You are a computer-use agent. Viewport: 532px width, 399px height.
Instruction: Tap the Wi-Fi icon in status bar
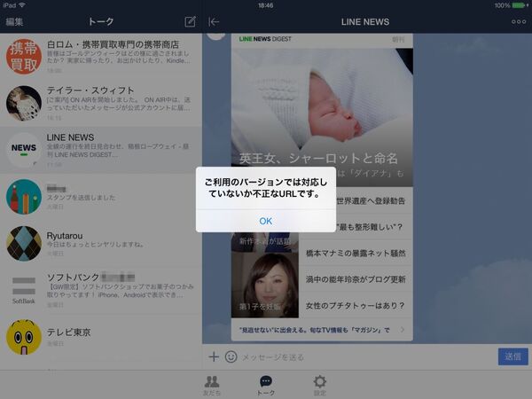pyautogui.click(x=22, y=5)
